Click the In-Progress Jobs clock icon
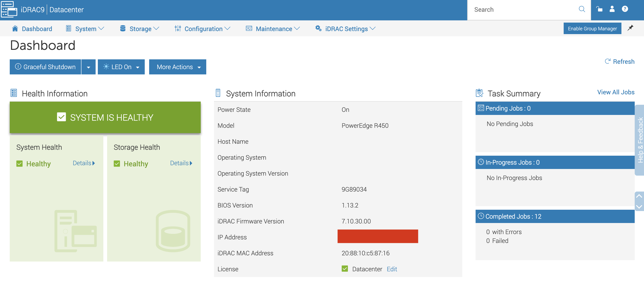 (481, 162)
